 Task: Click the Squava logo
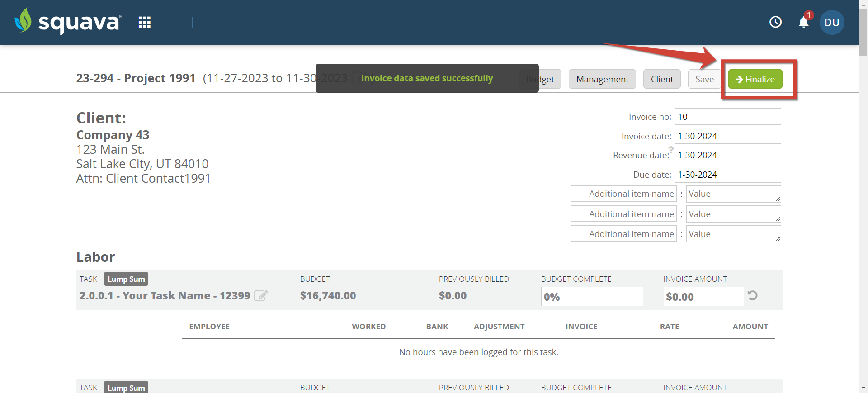click(x=68, y=21)
